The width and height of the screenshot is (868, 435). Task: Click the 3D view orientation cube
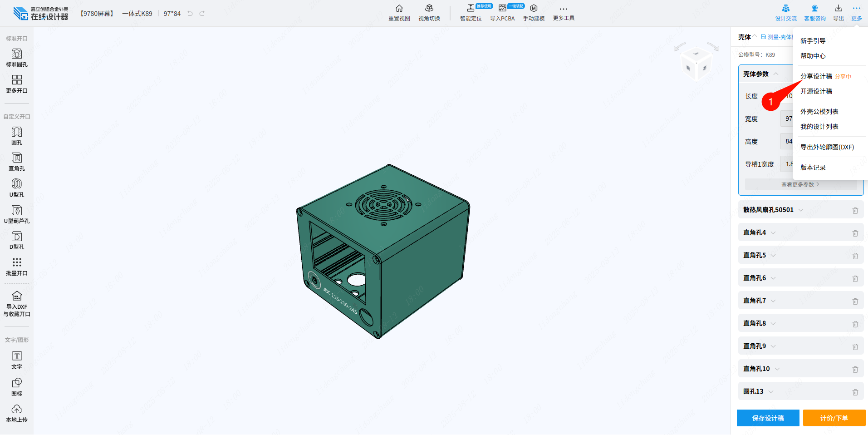pyautogui.click(x=696, y=64)
